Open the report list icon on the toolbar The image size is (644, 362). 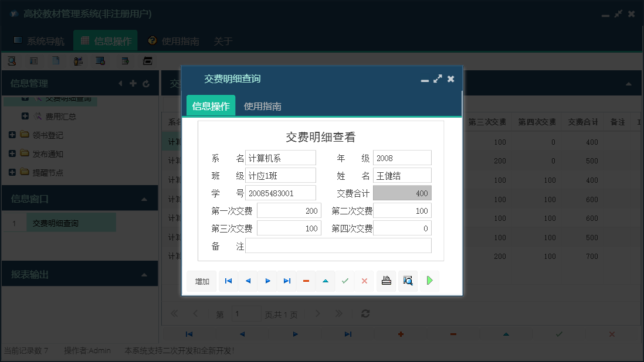coord(33,61)
